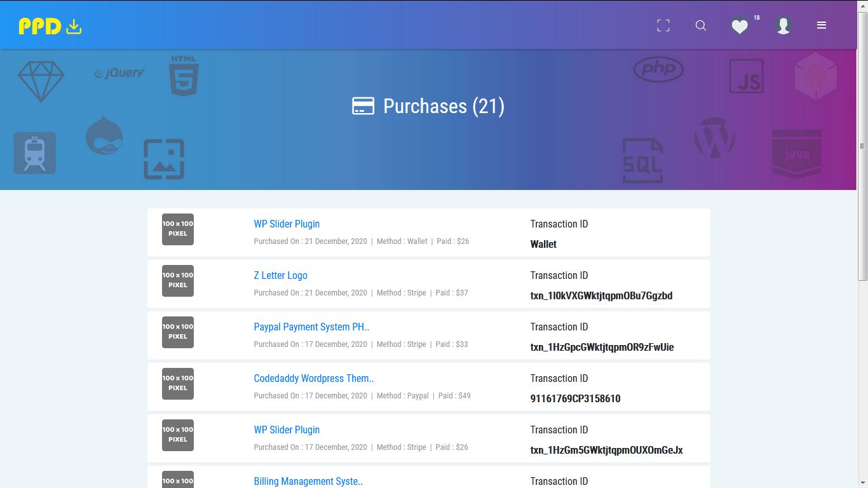Image resolution: width=868 pixels, height=488 pixels.
Task: Open the user profile avatar
Action: click(783, 25)
